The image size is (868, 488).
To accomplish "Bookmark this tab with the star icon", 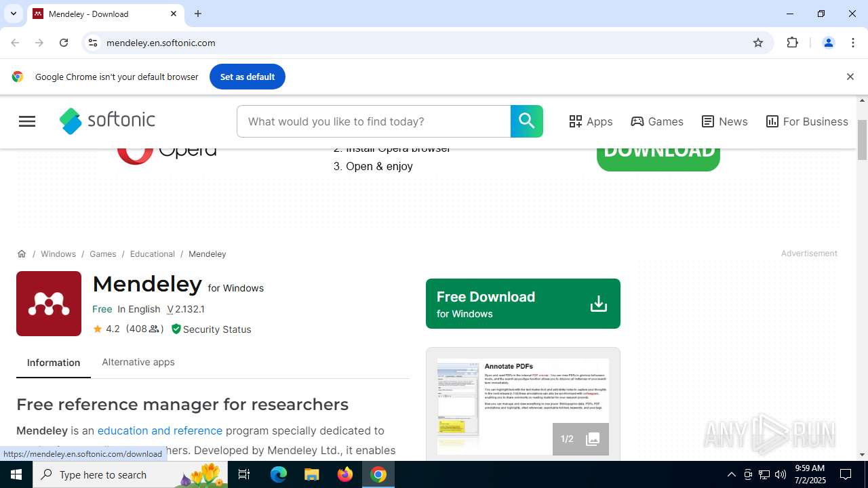I will [758, 43].
